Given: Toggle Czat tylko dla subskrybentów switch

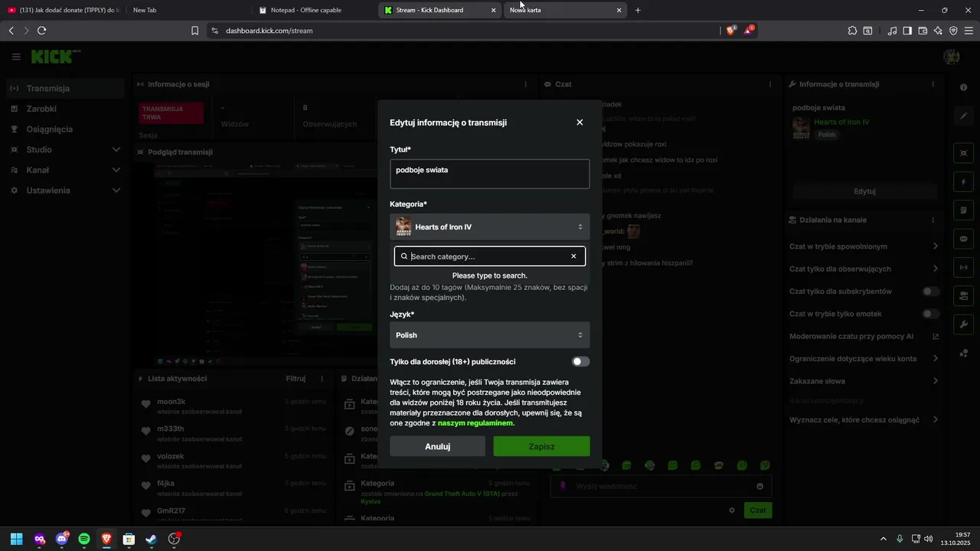Looking at the screenshot, I should (930, 292).
